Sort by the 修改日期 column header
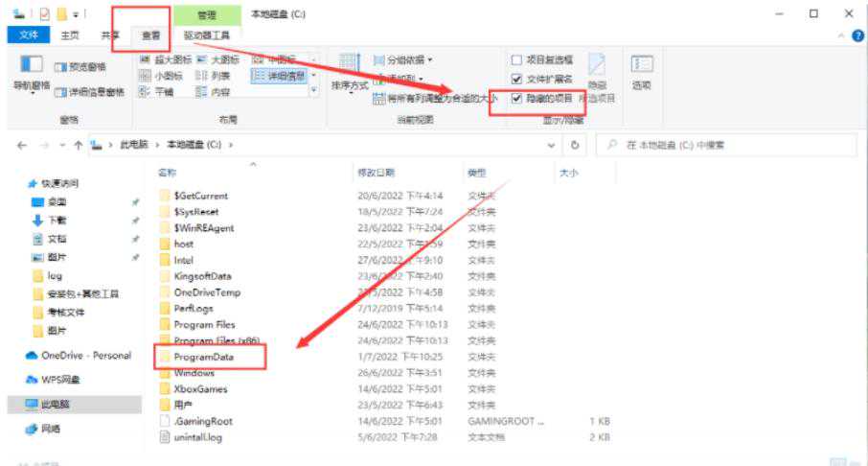This screenshot has height=466, width=868. [x=376, y=173]
